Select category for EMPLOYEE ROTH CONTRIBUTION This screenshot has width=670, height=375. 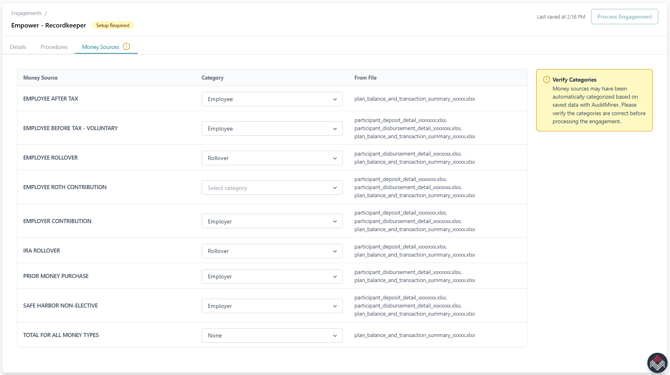[x=272, y=188]
